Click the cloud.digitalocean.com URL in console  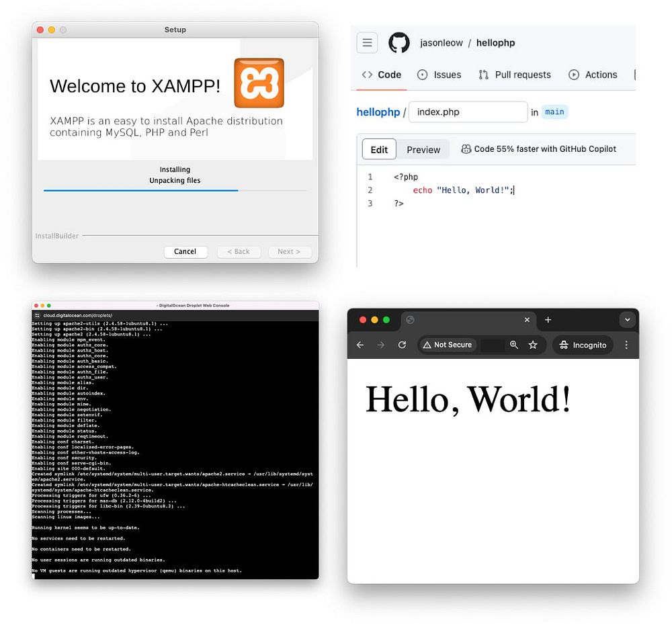(x=77, y=315)
